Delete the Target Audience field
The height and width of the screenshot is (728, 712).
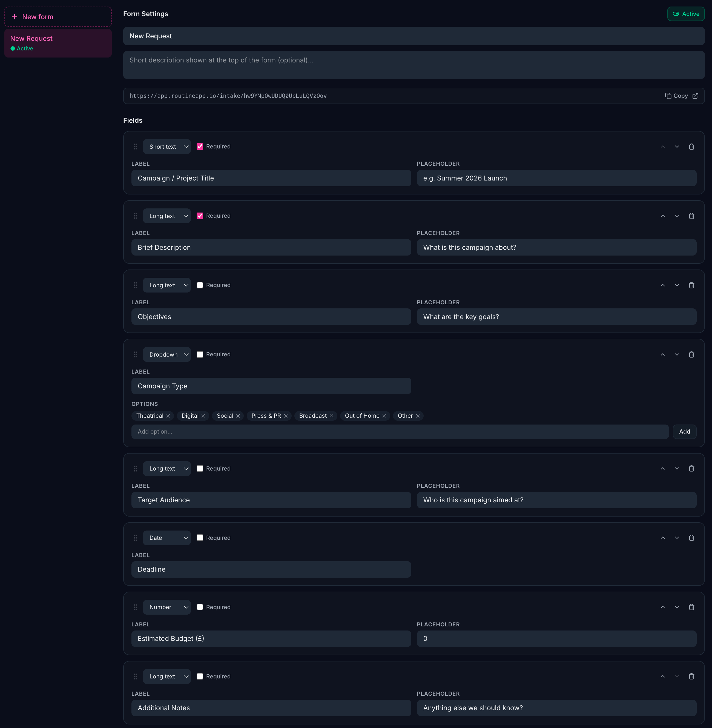click(x=691, y=468)
